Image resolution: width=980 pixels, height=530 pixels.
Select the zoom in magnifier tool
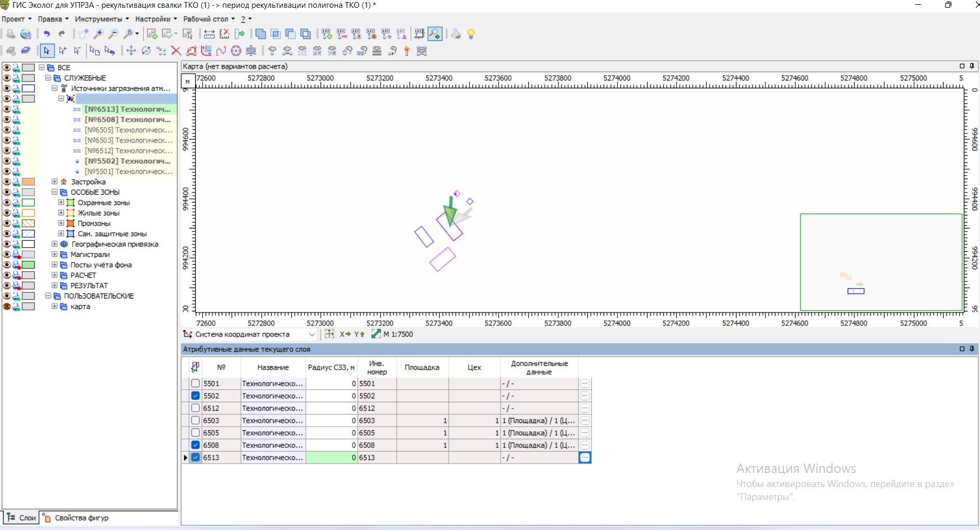pyautogui.click(x=98, y=34)
